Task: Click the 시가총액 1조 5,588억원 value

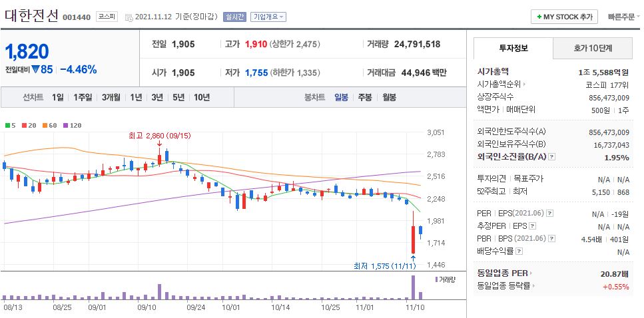Action: pos(603,73)
